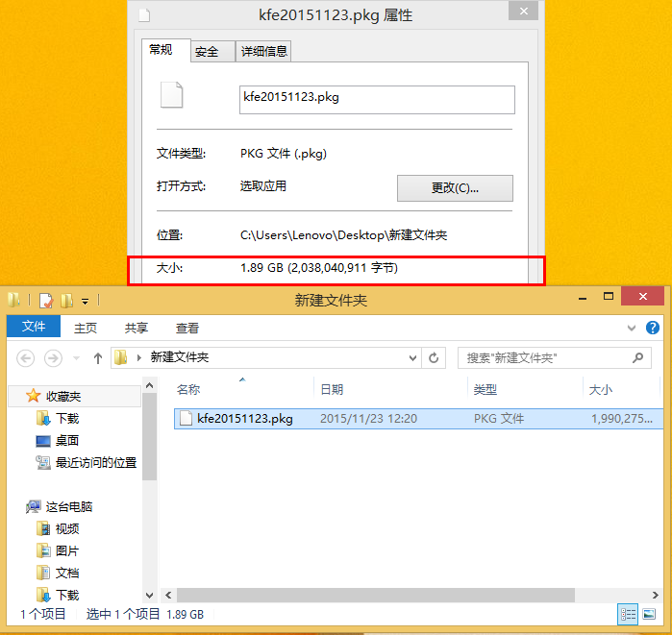
Task: Click the address bar folder icon
Action: pyautogui.click(x=121, y=357)
